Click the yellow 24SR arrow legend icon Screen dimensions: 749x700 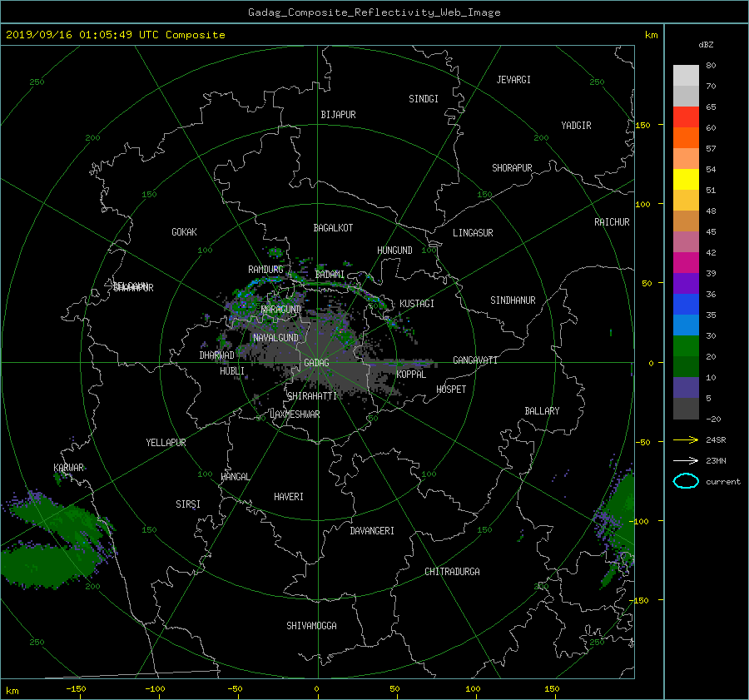686,439
